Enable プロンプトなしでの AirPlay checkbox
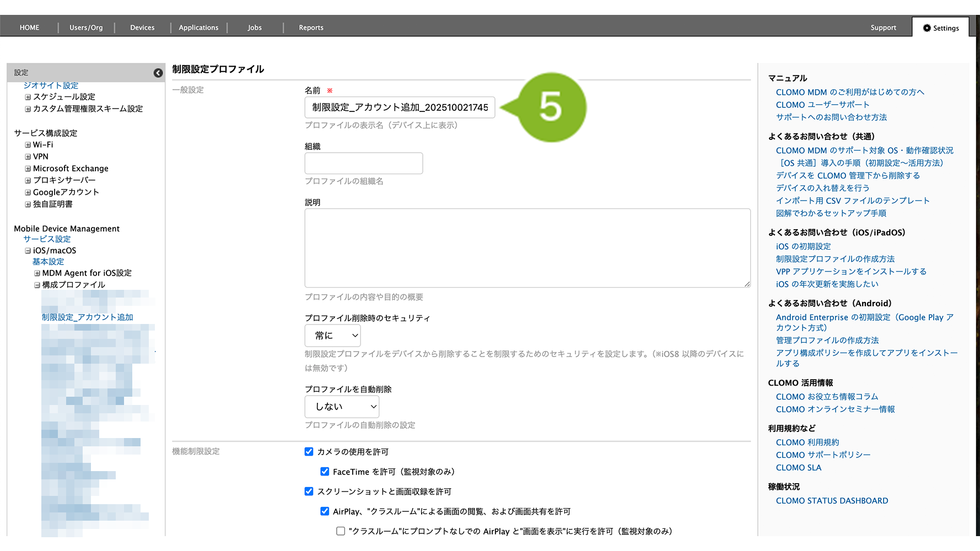980x551 pixels. pyautogui.click(x=341, y=531)
